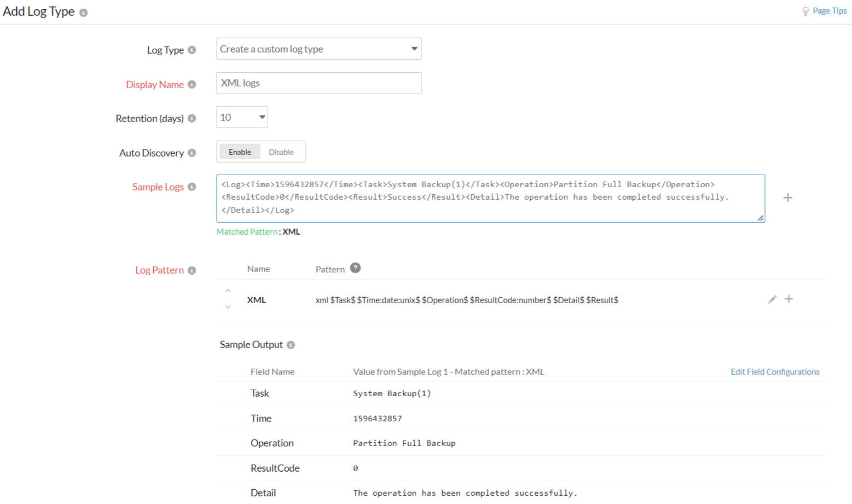This screenshot has height=504, width=852.
Task: Click the Log Type info icon
Action: pyautogui.click(x=192, y=50)
